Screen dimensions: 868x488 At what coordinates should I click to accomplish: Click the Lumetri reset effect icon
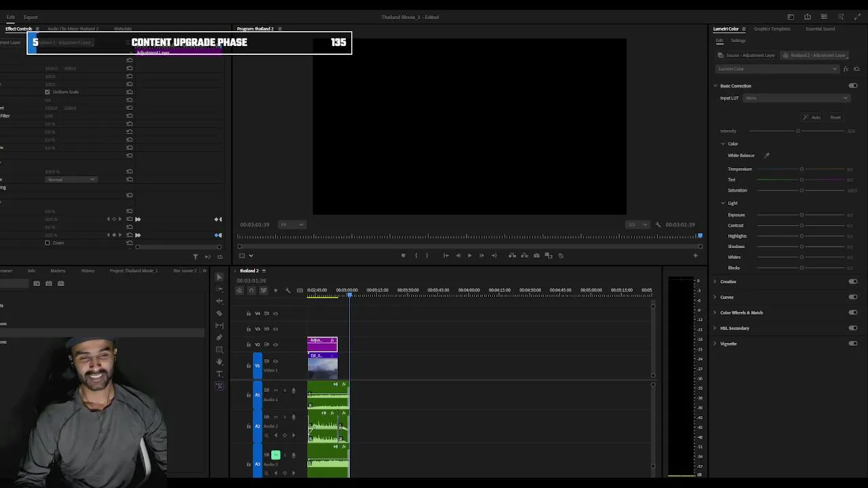click(x=856, y=68)
